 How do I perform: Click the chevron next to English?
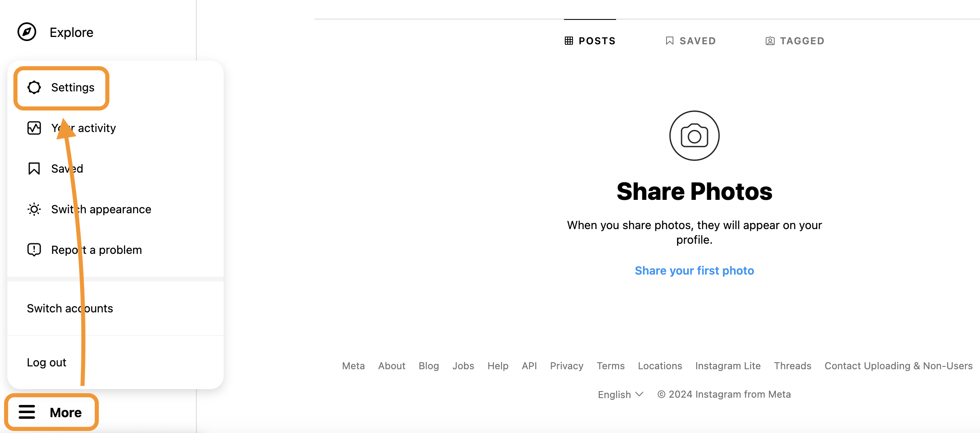(x=639, y=394)
